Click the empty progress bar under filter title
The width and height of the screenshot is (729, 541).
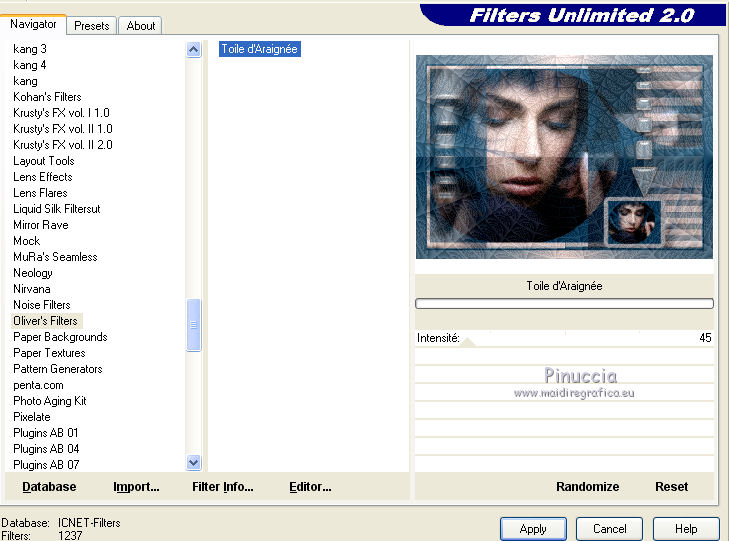564,303
